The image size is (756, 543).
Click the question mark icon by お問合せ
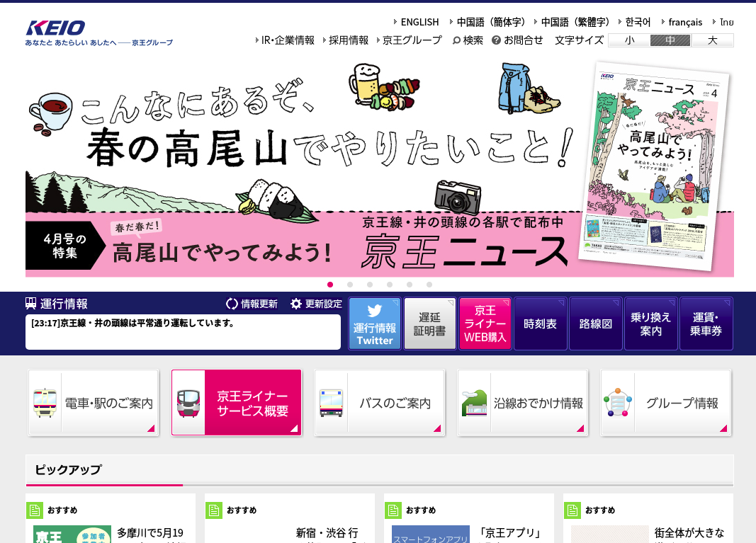496,40
